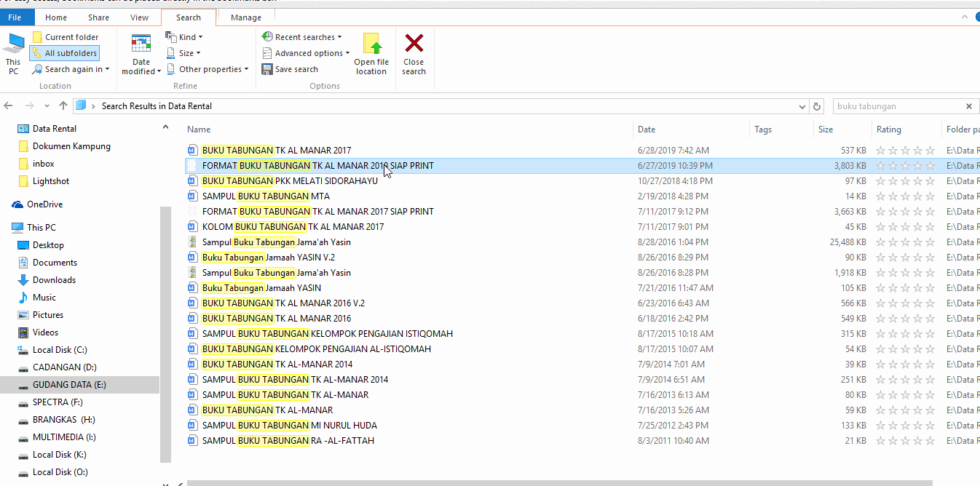The image size is (980, 486).
Task: Rate SAMPUL BUKU TABUNGAN MTA three stars
Action: [905, 196]
